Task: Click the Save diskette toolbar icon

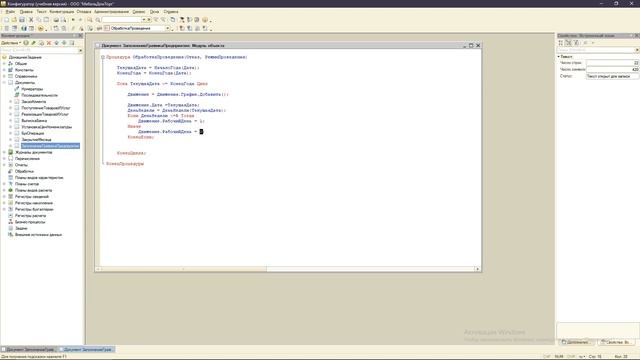Action: (22, 20)
